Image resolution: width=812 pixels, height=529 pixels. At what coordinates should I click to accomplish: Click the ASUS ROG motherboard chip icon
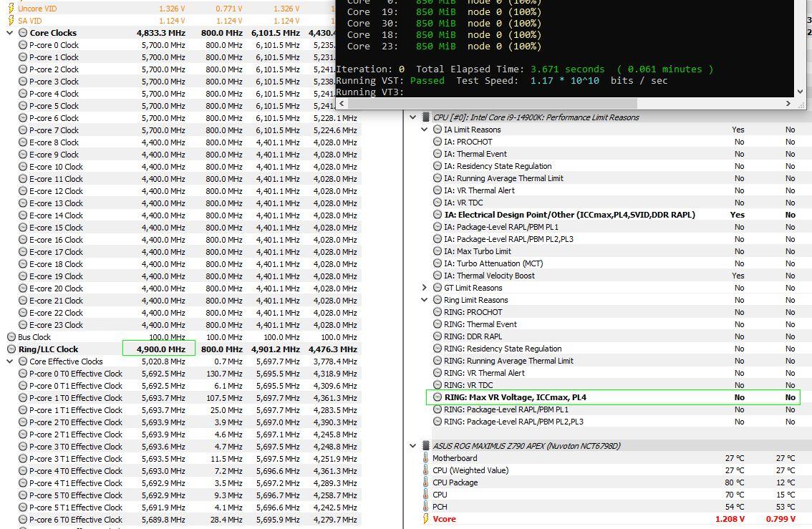tap(425, 446)
